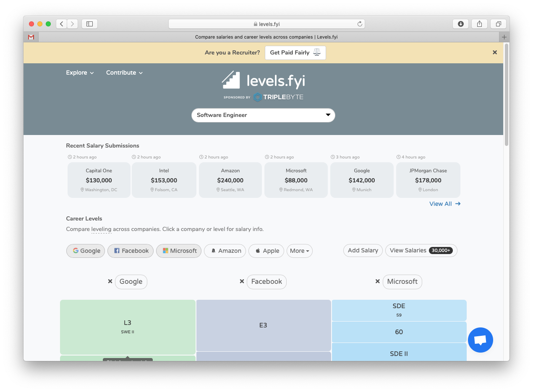
Task: Click the View All link
Action: coord(445,204)
